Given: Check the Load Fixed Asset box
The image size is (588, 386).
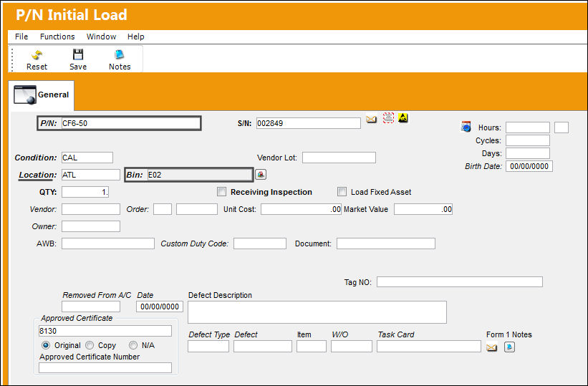Looking at the screenshot, I should click(342, 192).
